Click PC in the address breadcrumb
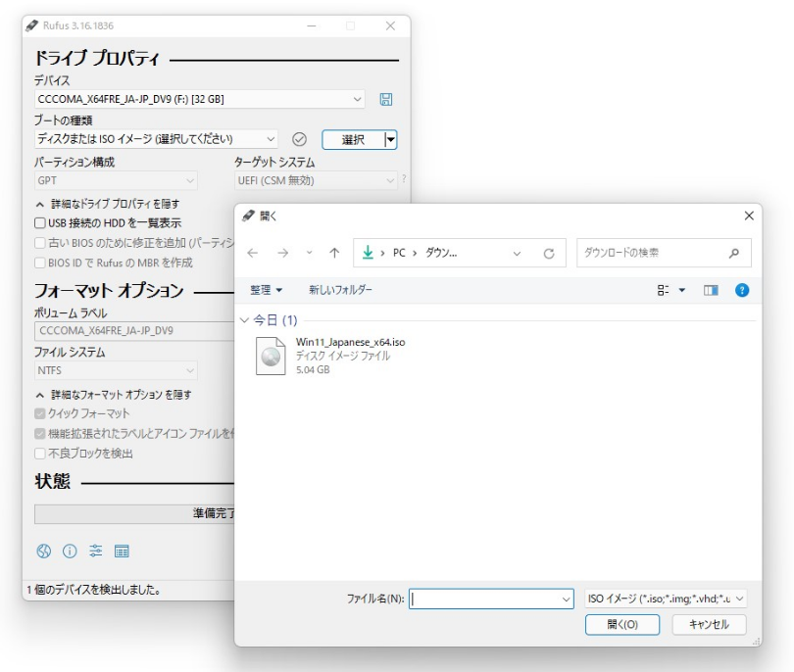Screen dimensions: 794x672 point(399,253)
